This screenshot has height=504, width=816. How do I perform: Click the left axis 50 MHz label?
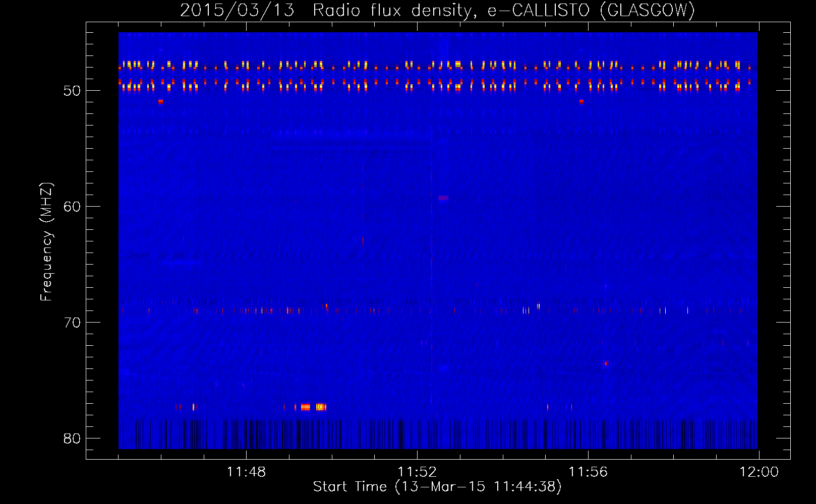(72, 91)
